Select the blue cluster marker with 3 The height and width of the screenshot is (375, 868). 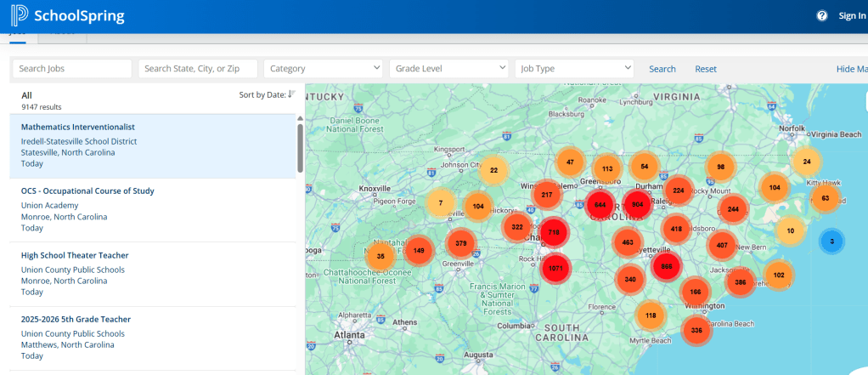click(x=831, y=241)
